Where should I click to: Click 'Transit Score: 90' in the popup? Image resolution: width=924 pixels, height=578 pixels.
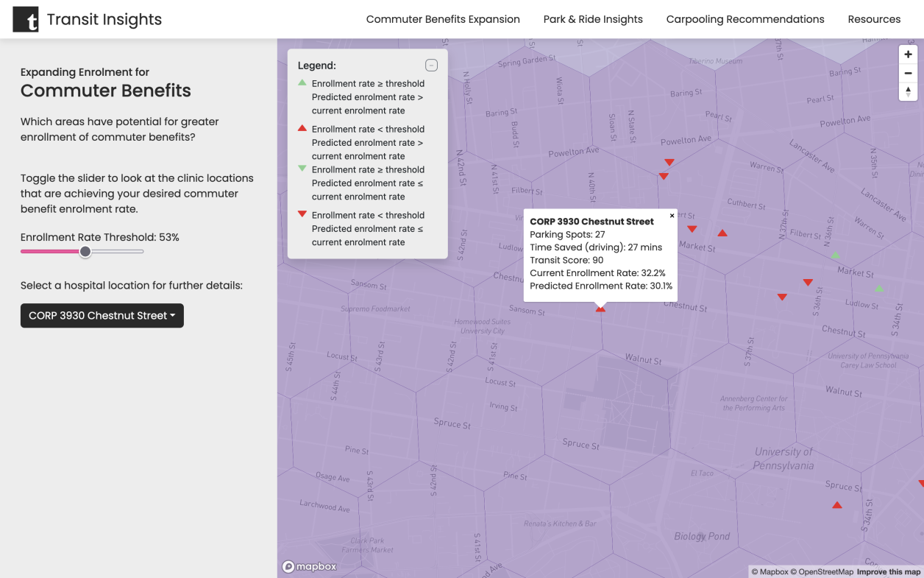(566, 260)
